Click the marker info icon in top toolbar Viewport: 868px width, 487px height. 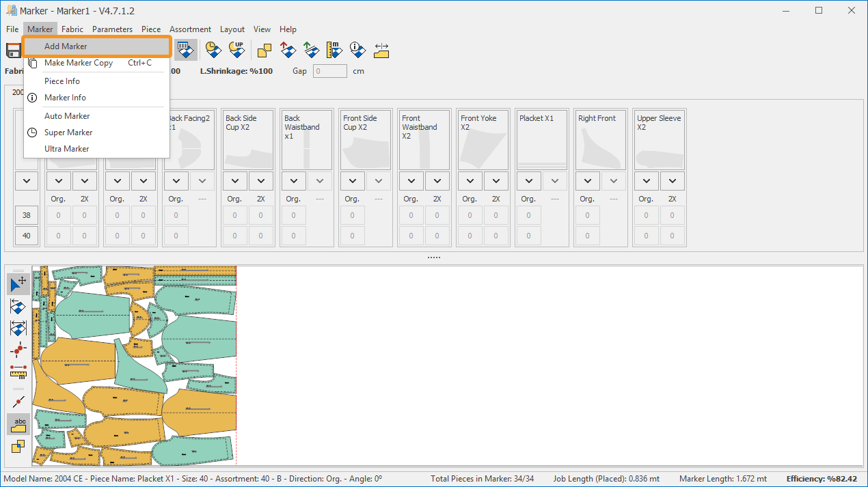357,50
